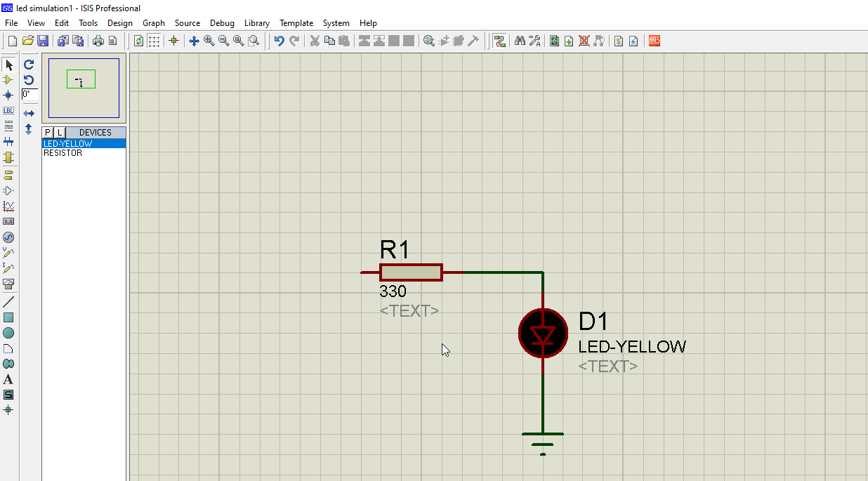The height and width of the screenshot is (481, 868).
Task: Toggle the grid display
Action: coord(153,41)
